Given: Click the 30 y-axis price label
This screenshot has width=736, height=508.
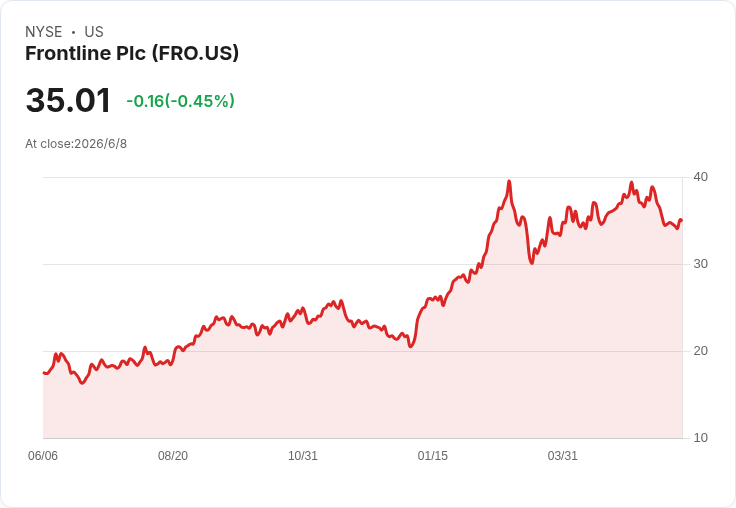Looking at the screenshot, I should pos(700,264).
